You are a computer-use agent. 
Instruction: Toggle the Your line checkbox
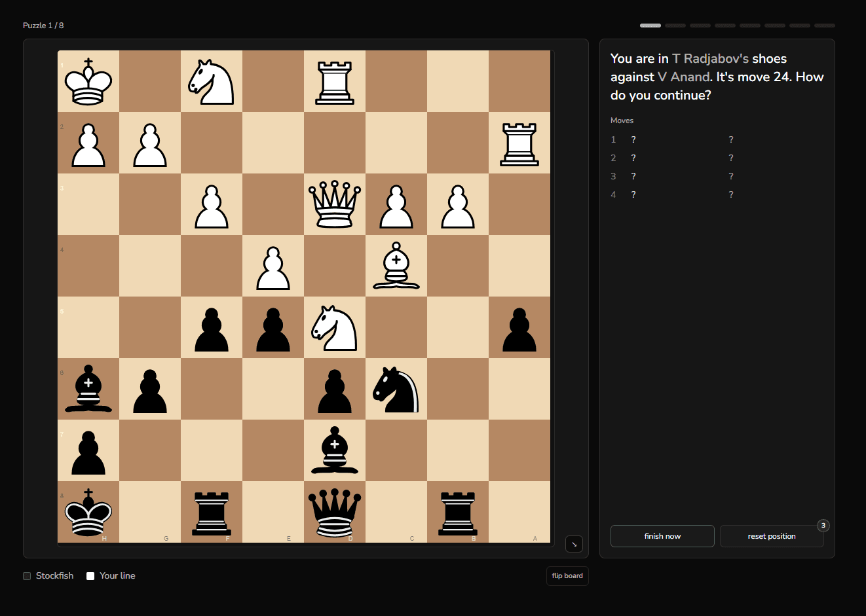pyautogui.click(x=90, y=576)
